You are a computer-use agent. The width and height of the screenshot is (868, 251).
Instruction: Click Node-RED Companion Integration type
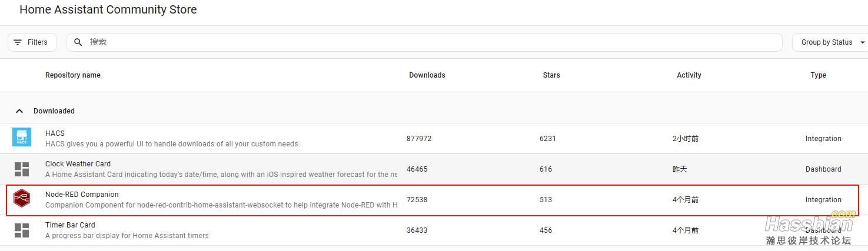pyautogui.click(x=823, y=200)
